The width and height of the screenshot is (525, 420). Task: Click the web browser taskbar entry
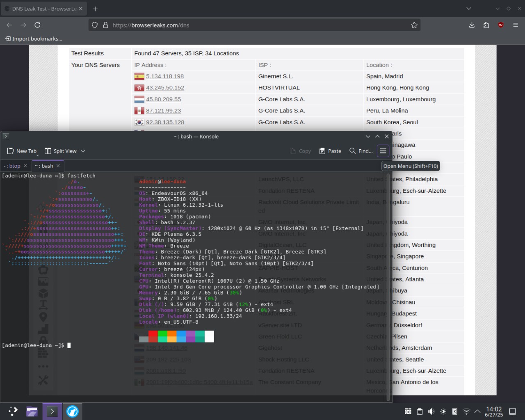point(73,411)
